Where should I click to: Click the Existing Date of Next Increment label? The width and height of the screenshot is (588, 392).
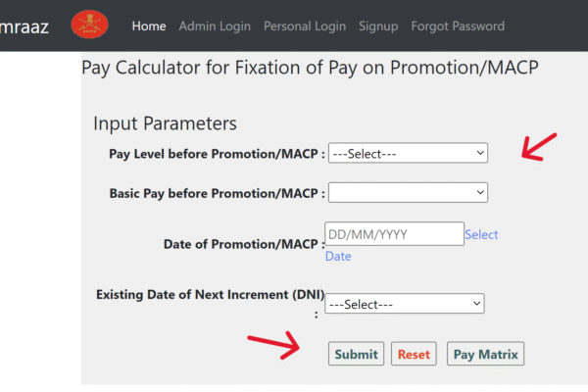[210, 294]
